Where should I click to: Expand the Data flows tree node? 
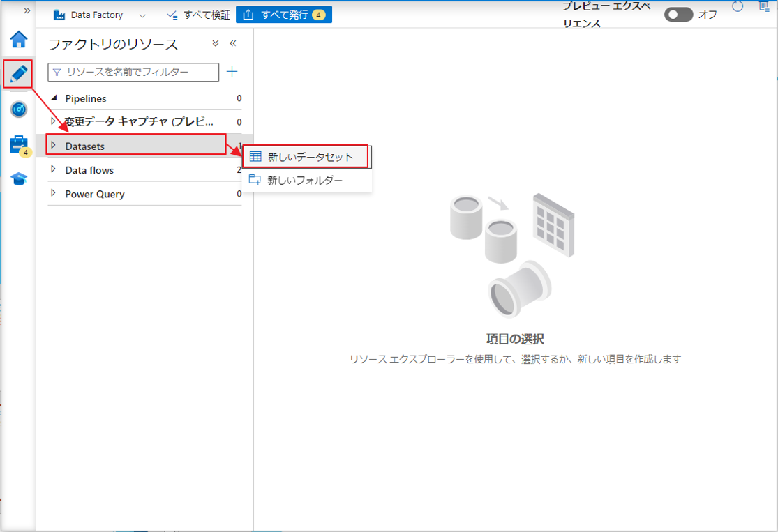[54, 169]
